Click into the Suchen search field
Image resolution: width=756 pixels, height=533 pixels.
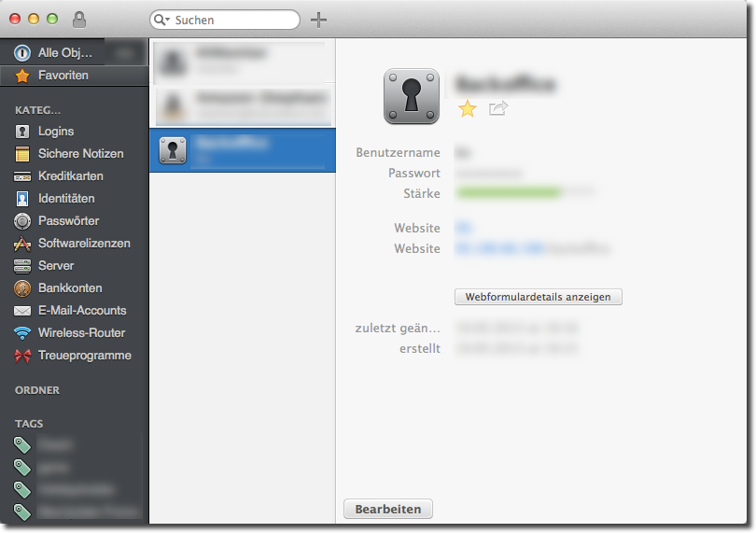(x=233, y=20)
